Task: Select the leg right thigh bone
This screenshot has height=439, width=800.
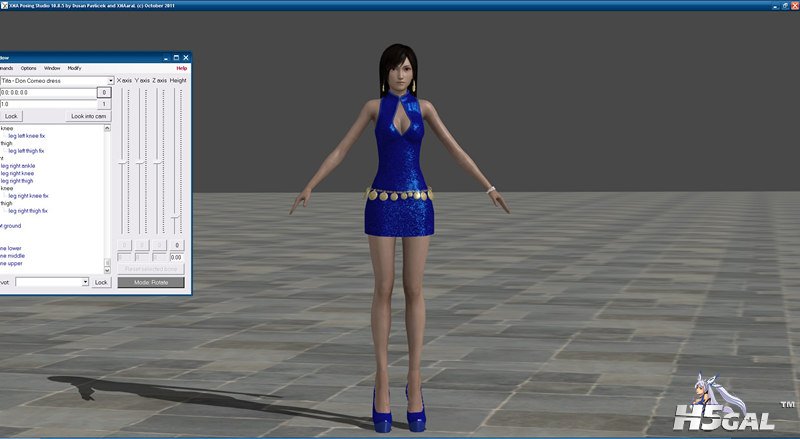Action: tap(17, 181)
